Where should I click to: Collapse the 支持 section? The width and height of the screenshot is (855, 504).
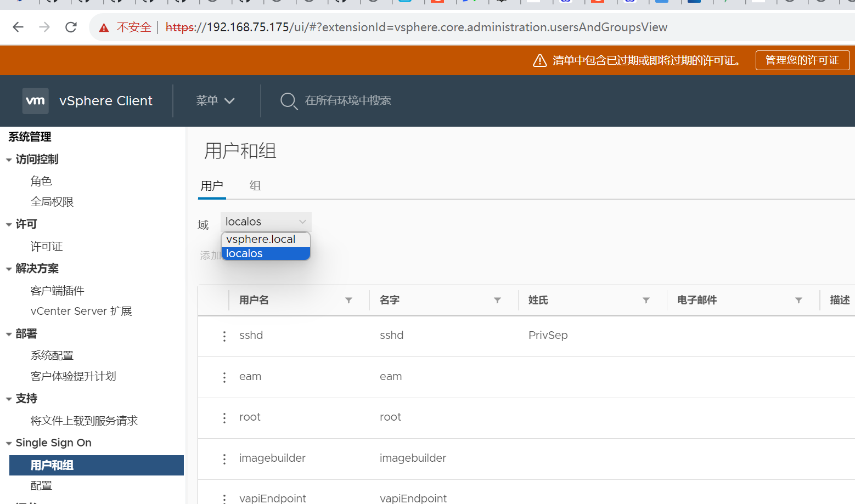(9, 399)
